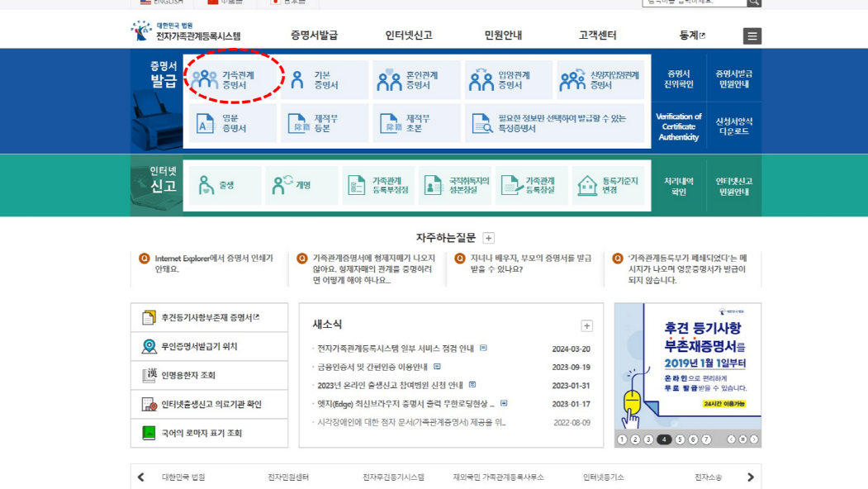Go to banner slide 5
This screenshot has height=489, width=868.
pos(680,439)
